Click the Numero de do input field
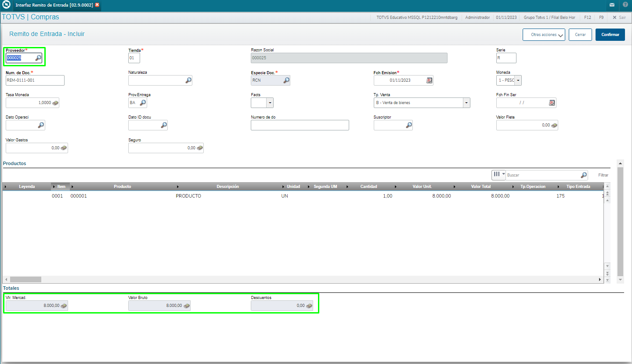632x364 pixels. (300, 125)
